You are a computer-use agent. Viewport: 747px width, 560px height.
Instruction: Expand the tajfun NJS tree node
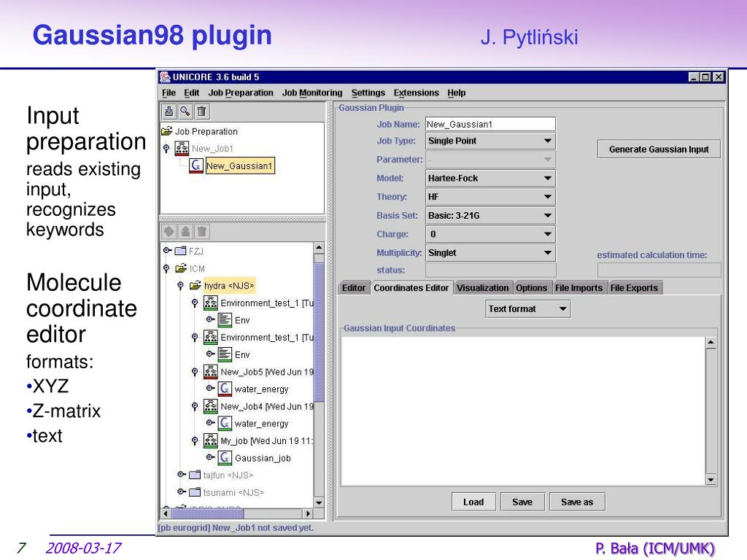[x=182, y=474]
